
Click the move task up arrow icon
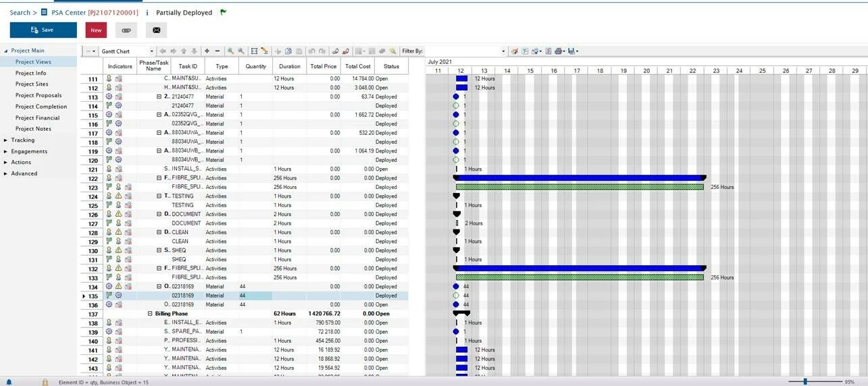tap(184, 51)
